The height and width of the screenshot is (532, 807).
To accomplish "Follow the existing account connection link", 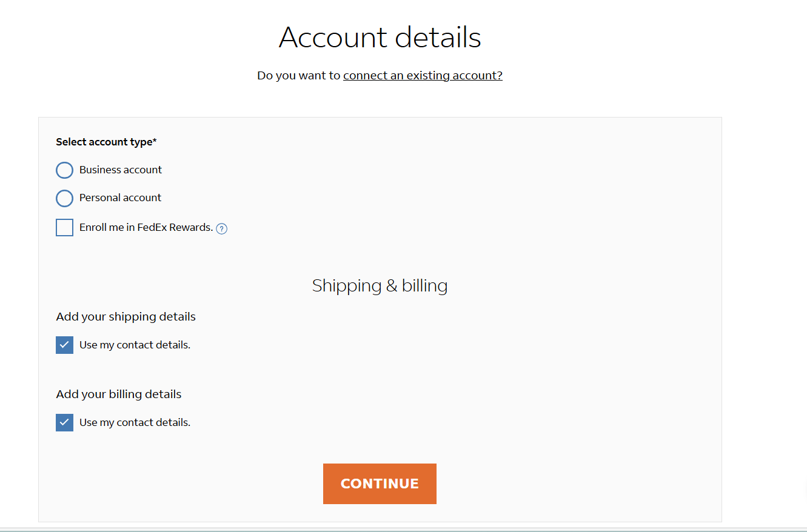I will click(423, 75).
